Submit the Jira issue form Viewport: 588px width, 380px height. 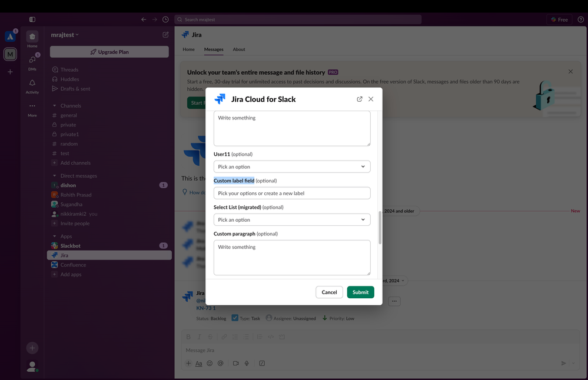pos(360,292)
